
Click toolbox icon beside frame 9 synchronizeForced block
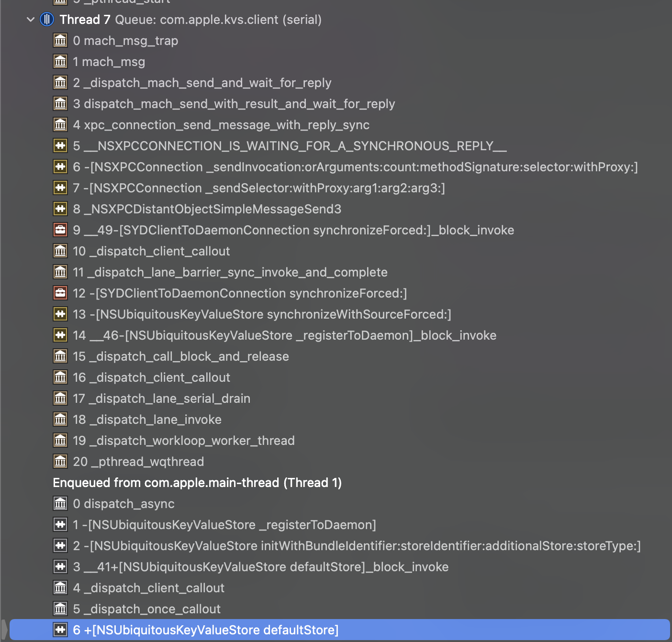coord(60,230)
